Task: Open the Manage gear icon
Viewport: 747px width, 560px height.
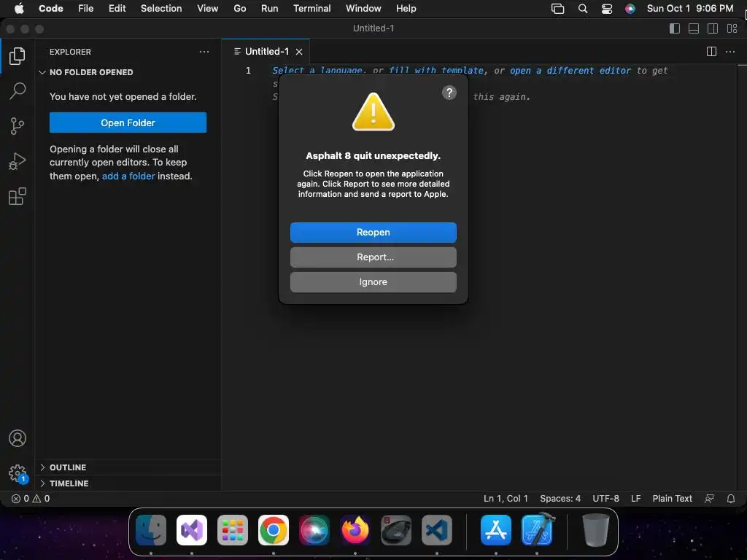Action: pos(18,473)
